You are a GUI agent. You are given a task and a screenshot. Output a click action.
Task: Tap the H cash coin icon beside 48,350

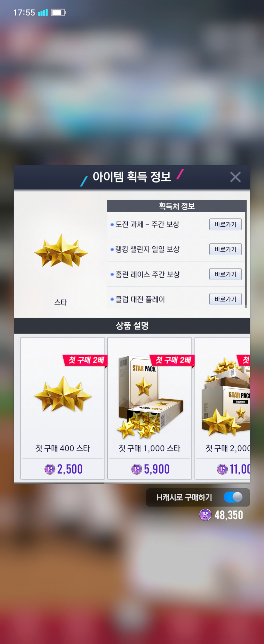click(x=205, y=515)
